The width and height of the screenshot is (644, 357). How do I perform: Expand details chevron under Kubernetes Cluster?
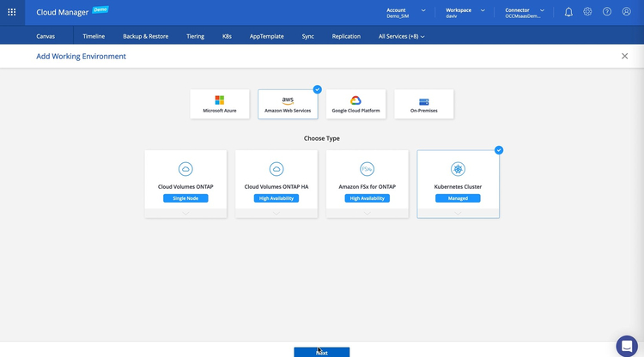coord(458,213)
